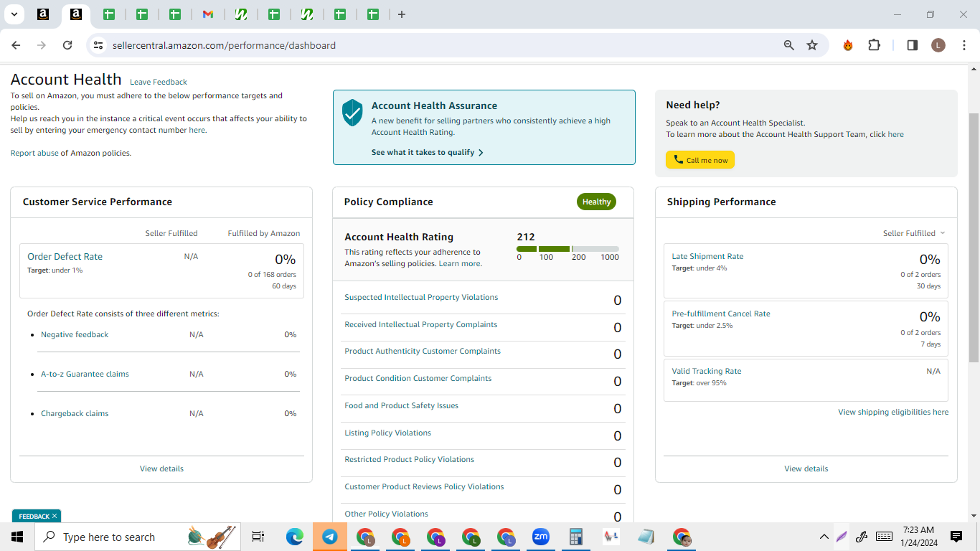Screen dimensions: 980x551
Task: Close the FEEDBACK tab with X
Action: [55, 516]
